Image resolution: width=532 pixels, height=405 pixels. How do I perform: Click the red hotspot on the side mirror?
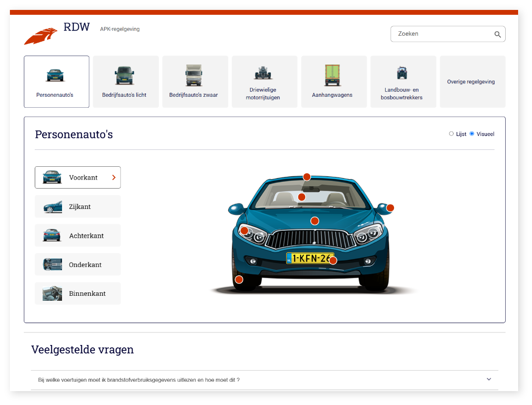[390, 208]
